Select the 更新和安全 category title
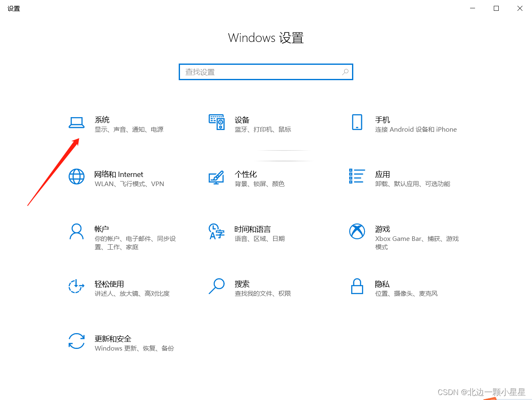The width and height of the screenshot is (532, 400). point(113,339)
